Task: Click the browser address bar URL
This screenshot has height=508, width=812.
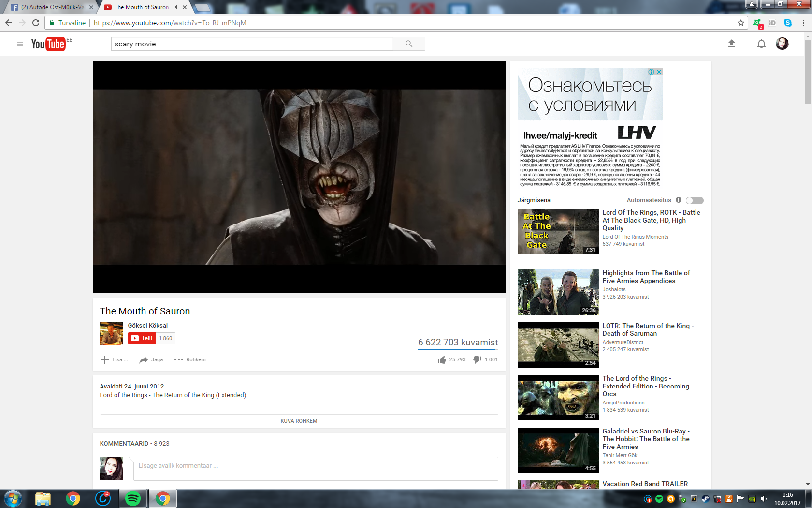Action: point(170,23)
